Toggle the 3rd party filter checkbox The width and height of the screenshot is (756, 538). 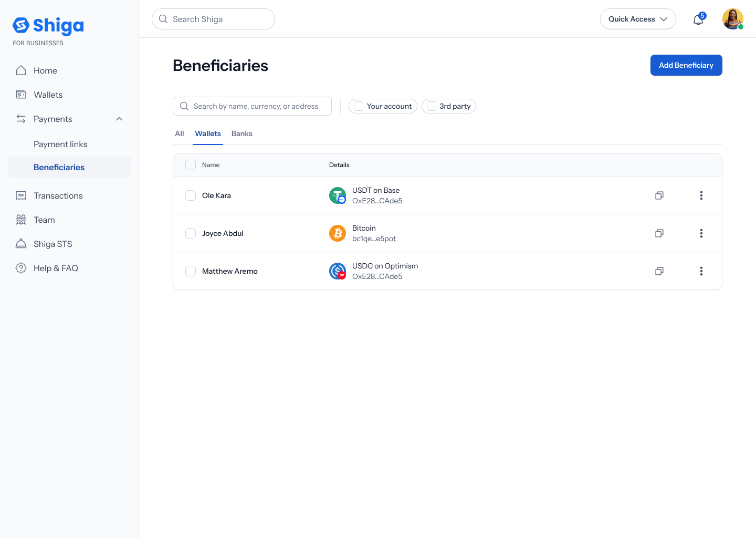(432, 106)
